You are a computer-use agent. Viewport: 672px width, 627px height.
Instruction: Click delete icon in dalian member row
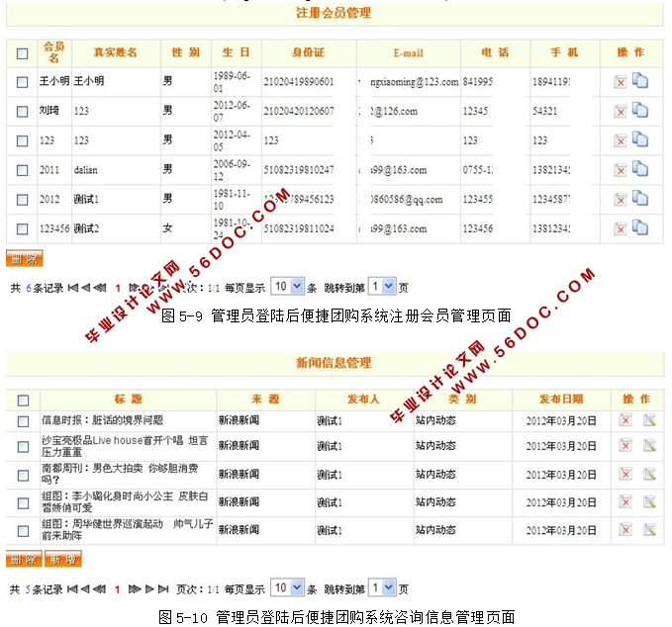[621, 170]
